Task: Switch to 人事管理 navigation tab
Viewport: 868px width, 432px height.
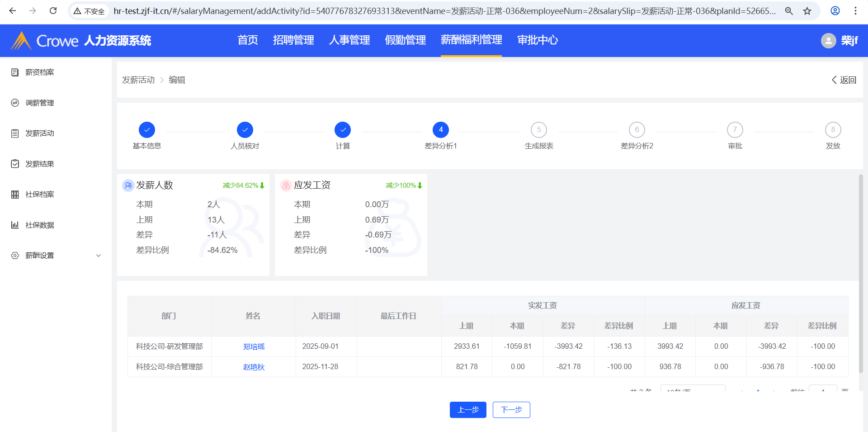Action: click(349, 40)
